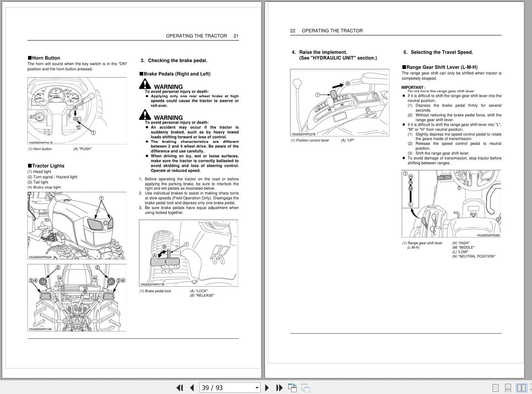Click the caption '(H) "HIGH"'
This screenshot has width=532, height=394.
[x=461, y=243]
